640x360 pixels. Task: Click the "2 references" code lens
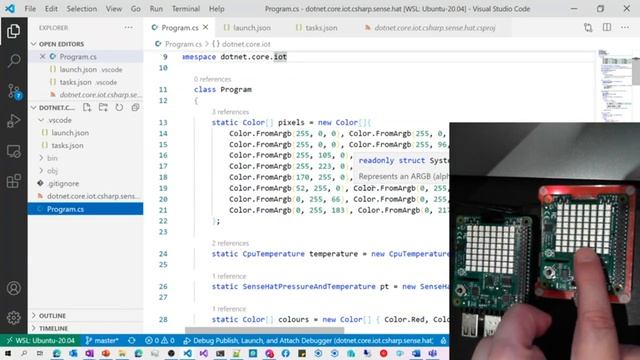tap(230, 243)
